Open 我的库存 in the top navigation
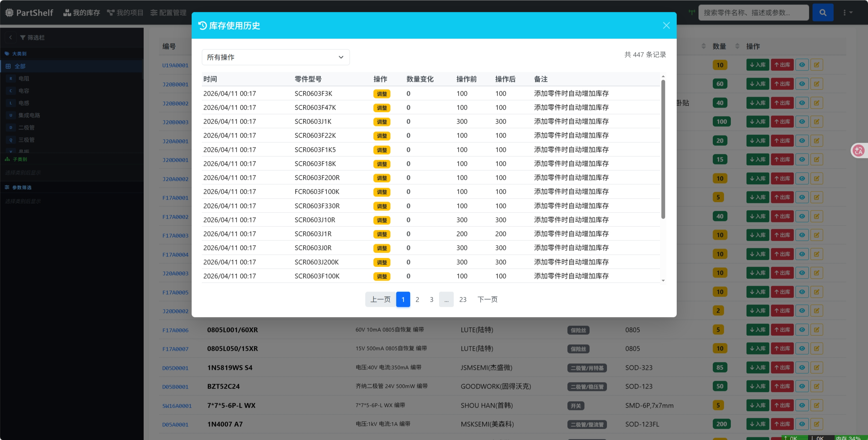The width and height of the screenshot is (868, 440). (x=82, y=13)
